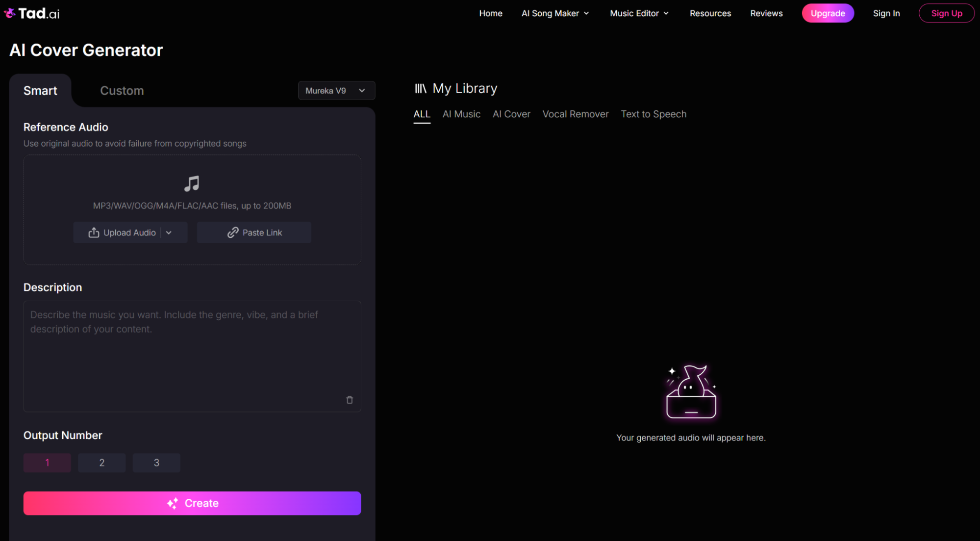Expand the Music Editor menu
This screenshot has height=541, width=980.
pyautogui.click(x=639, y=13)
